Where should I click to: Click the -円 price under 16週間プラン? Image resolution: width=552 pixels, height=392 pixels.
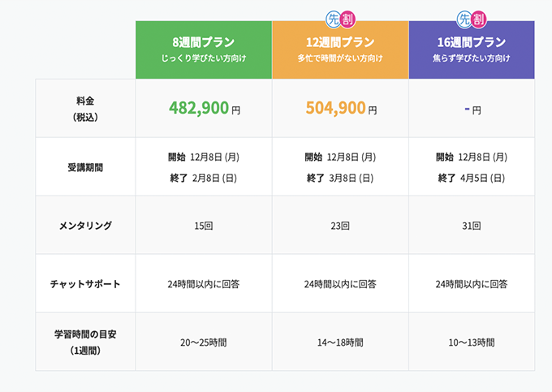pyautogui.click(x=472, y=109)
